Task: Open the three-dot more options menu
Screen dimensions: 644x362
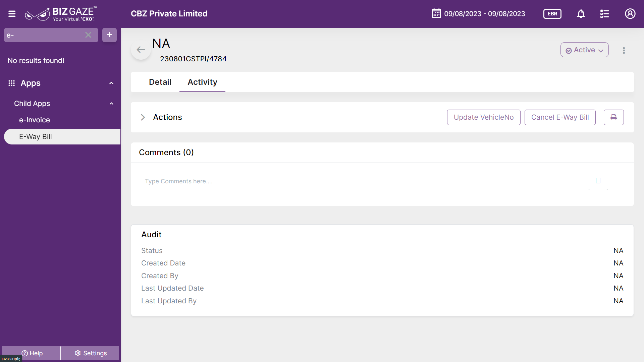Action: pyautogui.click(x=624, y=50)
